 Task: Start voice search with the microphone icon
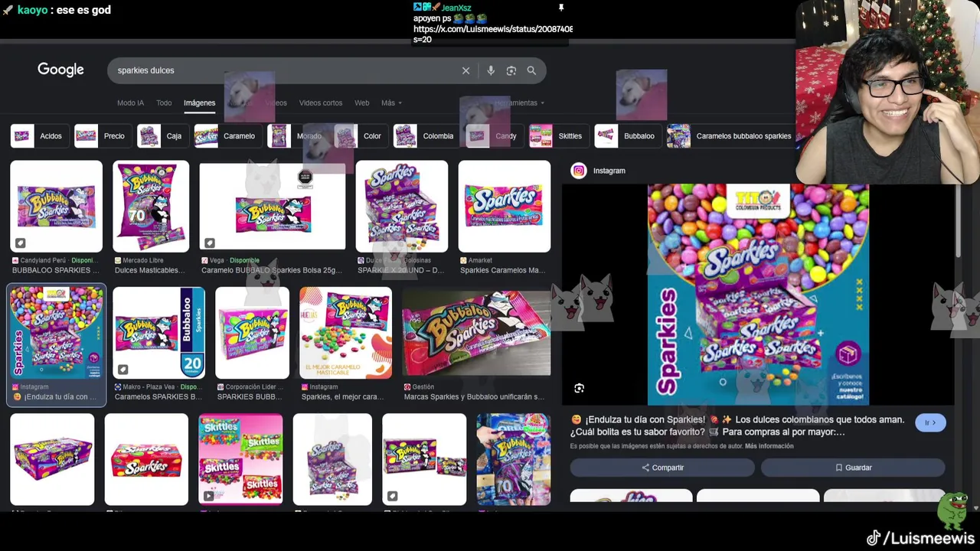pos(491,70)
